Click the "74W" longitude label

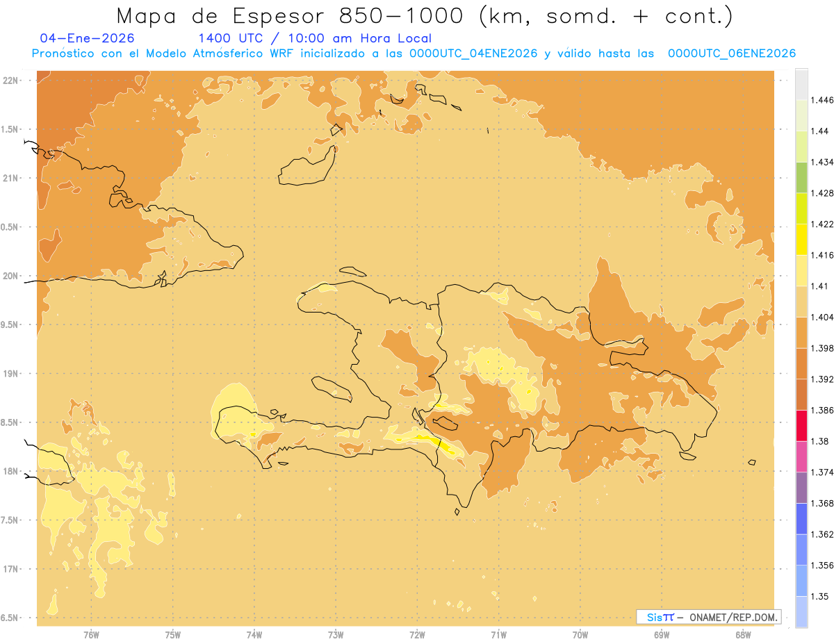pos(254,635)
